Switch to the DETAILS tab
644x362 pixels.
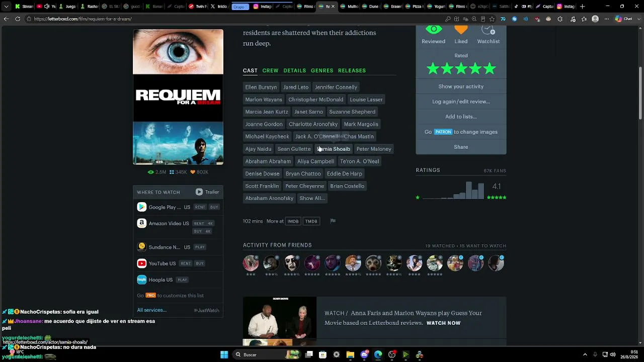pos(294,70)
